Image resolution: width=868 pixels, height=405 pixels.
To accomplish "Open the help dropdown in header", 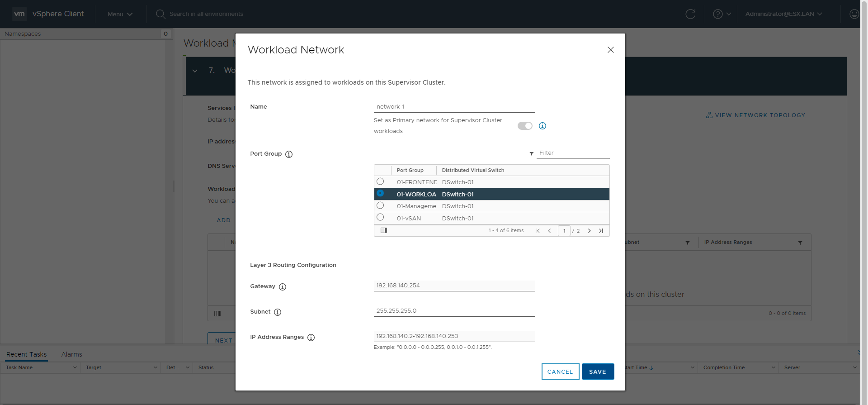I will [x=722, y=14].
